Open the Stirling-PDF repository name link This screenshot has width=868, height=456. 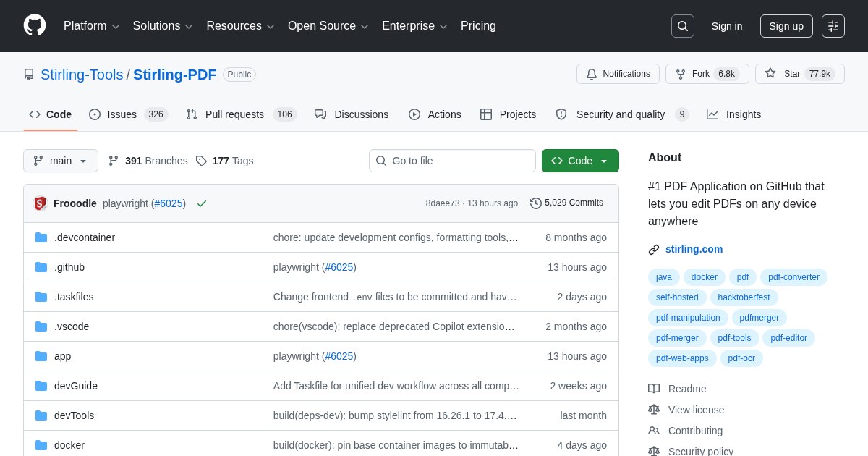175,75
